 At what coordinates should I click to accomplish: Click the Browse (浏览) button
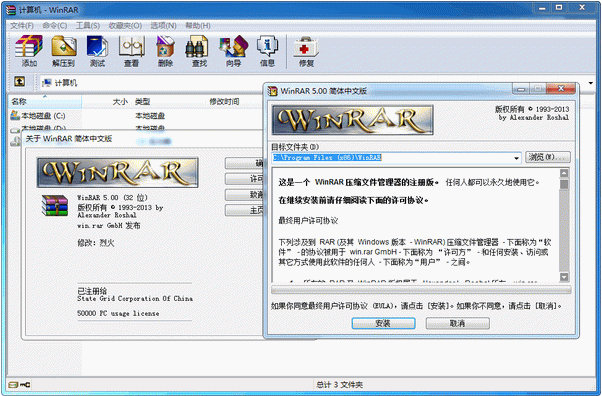pyautogui.click(x=547, y=157)
